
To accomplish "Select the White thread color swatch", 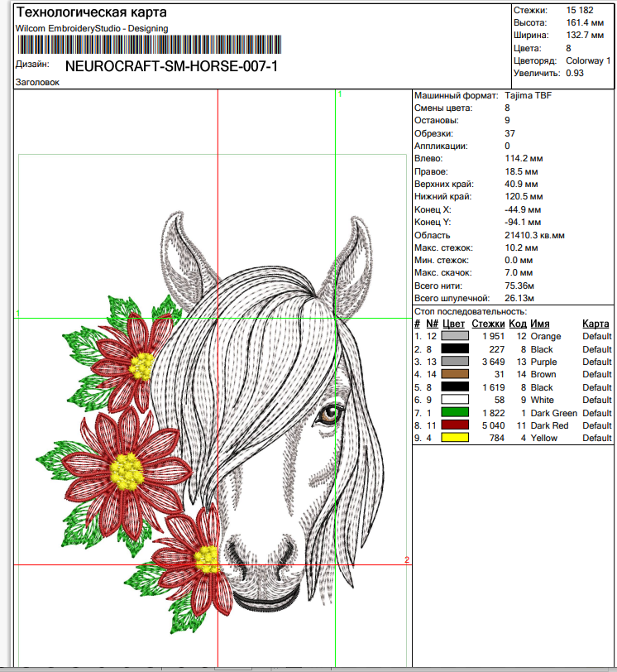I will click(x=455, y=400).
